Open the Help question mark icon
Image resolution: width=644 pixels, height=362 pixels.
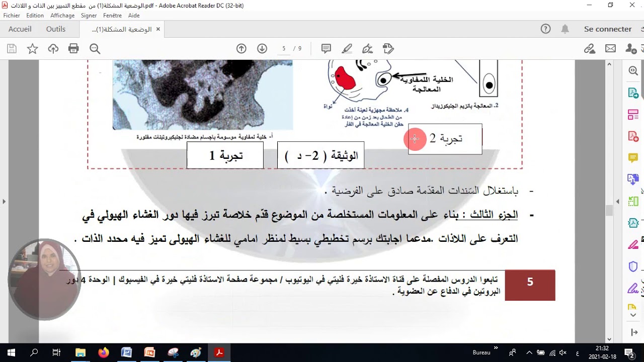pos(545,29)
